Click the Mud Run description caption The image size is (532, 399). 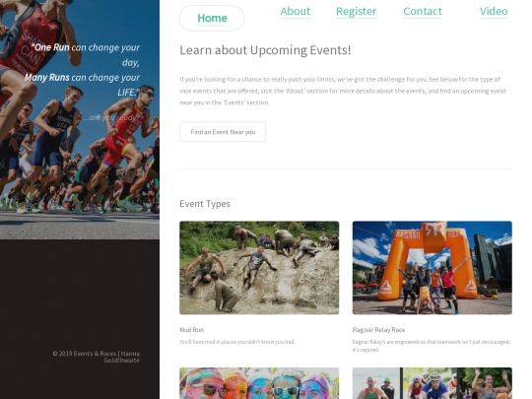[x=236, y=342]
